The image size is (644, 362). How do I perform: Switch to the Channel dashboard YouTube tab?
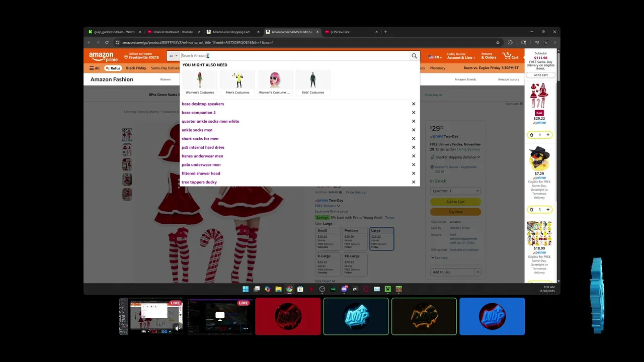click(x=173, y=32)
